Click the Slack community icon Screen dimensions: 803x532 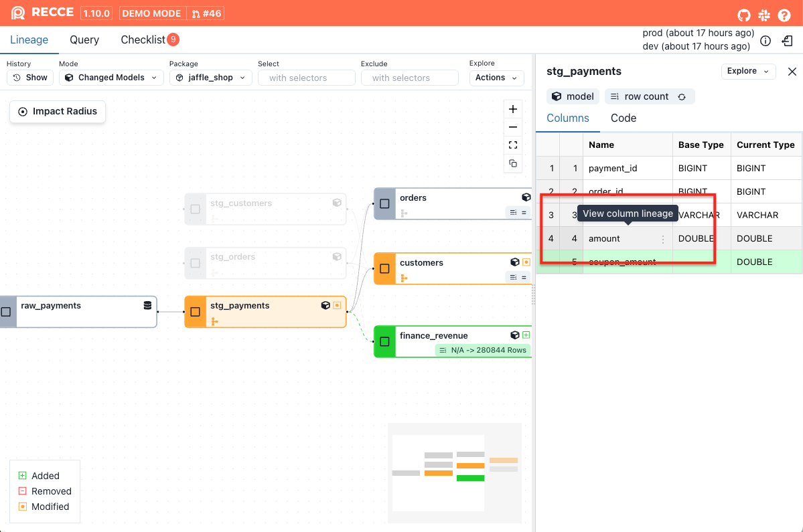click(764, 14)
